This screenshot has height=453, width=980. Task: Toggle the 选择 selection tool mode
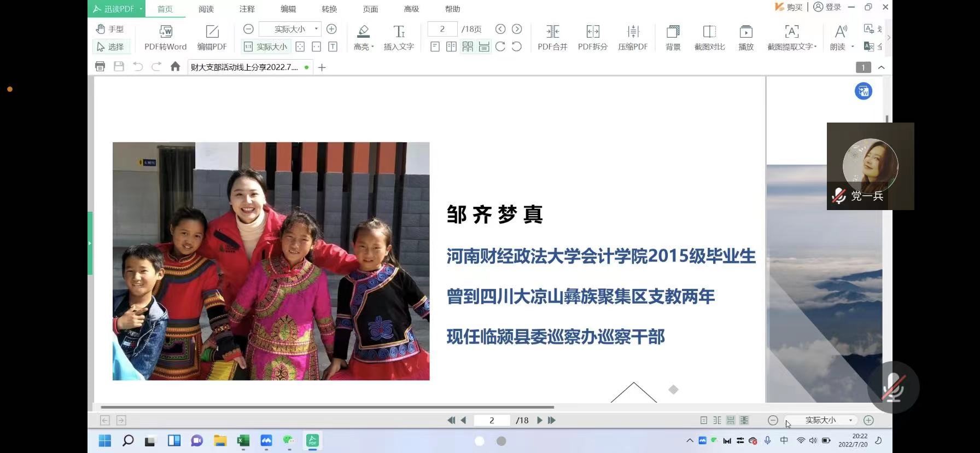click(x=110, y=47)
